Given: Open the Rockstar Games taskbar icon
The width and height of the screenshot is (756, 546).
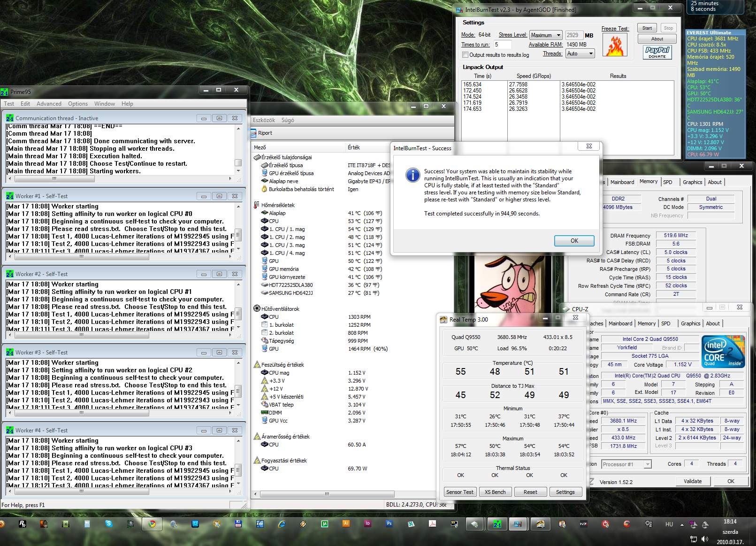Looking at the screenshot, I should point(22,524).
